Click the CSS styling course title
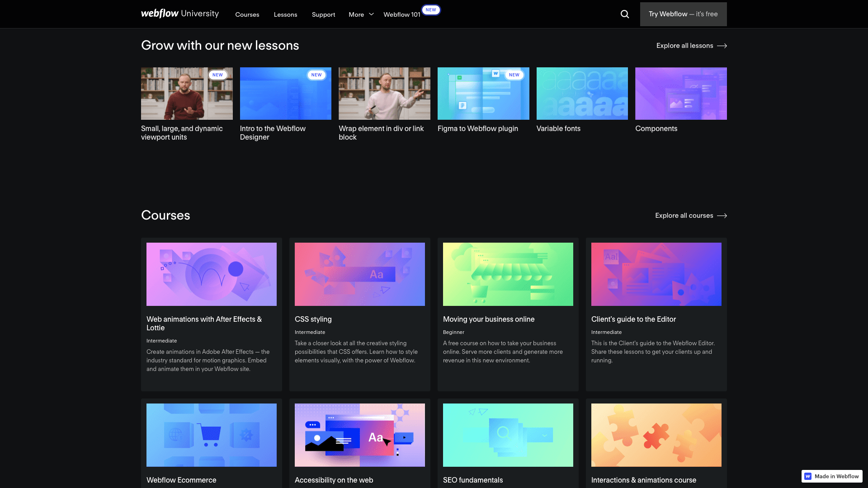 coord(313,319)
